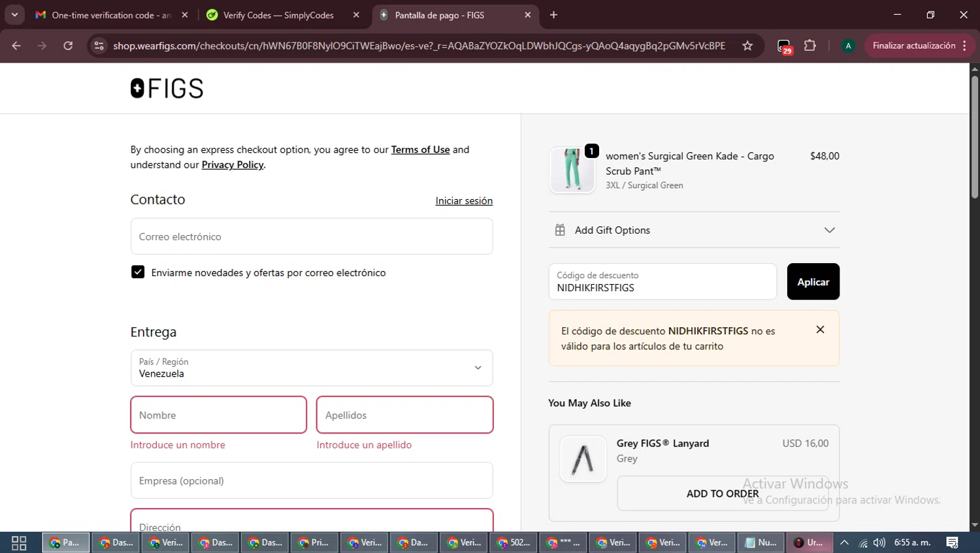Switch to the Verify Codes — SimplyCodes tab
980x553 pixels.
pyautogui.click(x=278, y=15)
